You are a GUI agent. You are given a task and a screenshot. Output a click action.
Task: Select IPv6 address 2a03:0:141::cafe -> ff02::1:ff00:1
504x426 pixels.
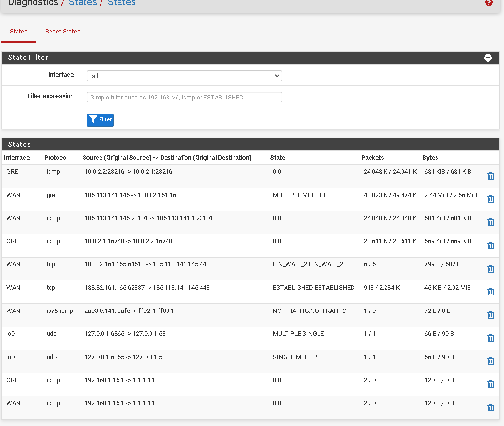tap(129, 311)
